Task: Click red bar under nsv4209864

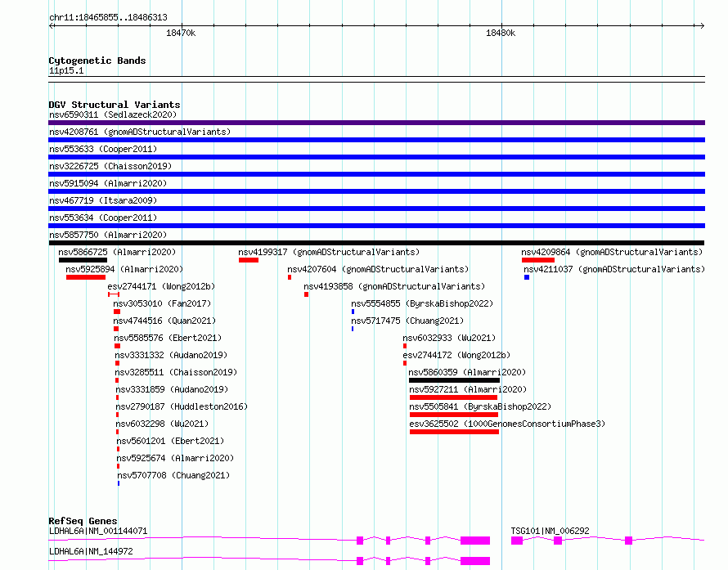Action: (x=538, y=260)
